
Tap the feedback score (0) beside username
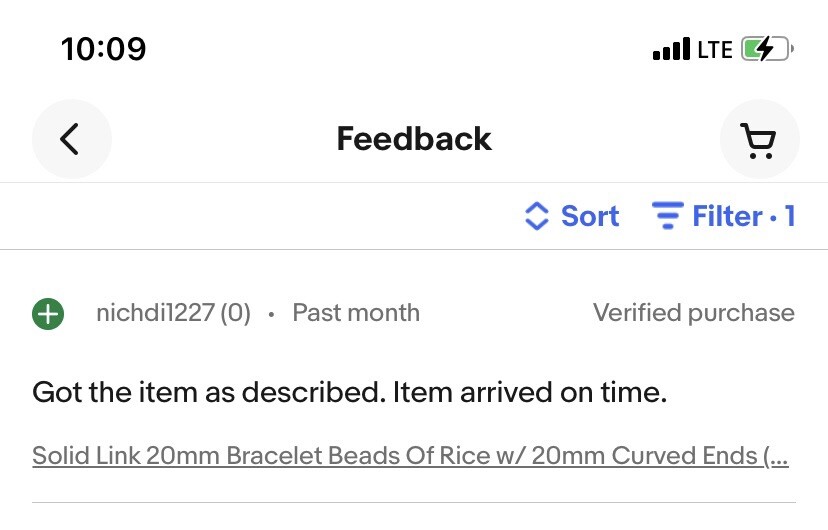(236, 313)
